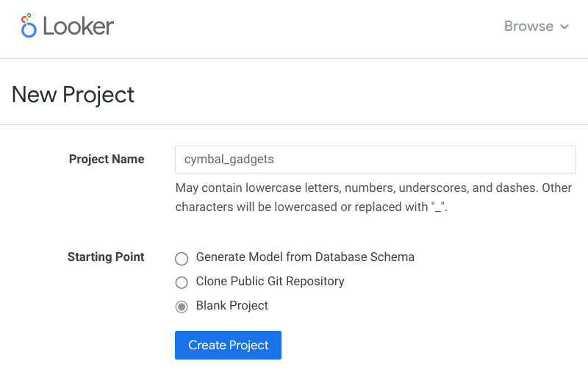Click the Starting Point section label

(x=106, y=257)
